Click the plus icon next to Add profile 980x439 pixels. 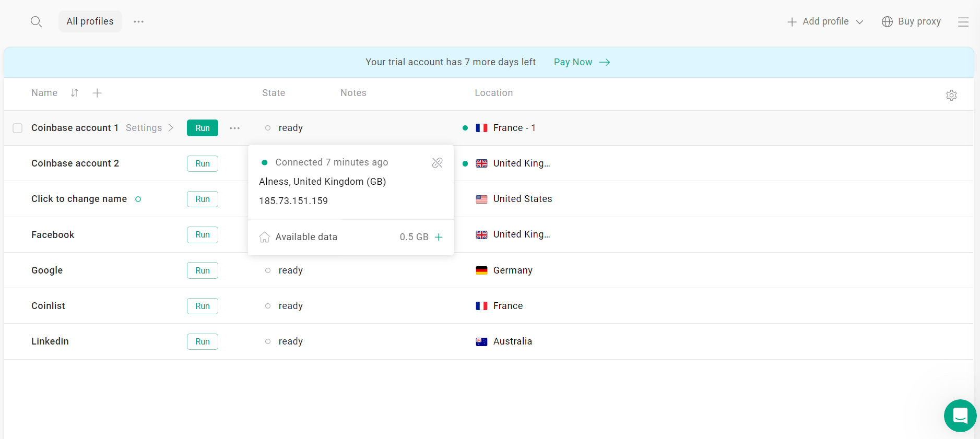coord(792,22)
